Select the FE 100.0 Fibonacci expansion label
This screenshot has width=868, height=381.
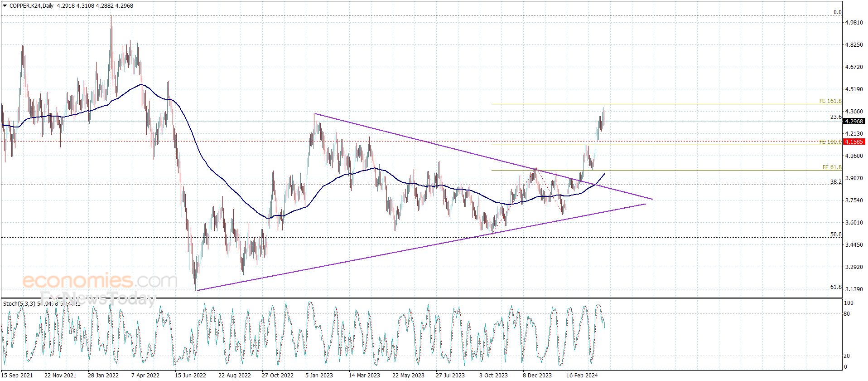click(830, 142)
